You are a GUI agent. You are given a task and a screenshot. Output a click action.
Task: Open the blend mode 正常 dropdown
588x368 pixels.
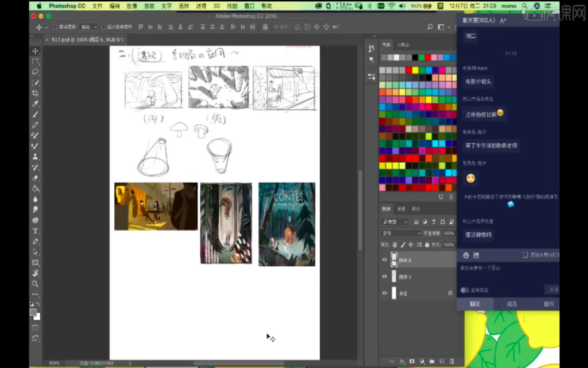click(401, 233)
